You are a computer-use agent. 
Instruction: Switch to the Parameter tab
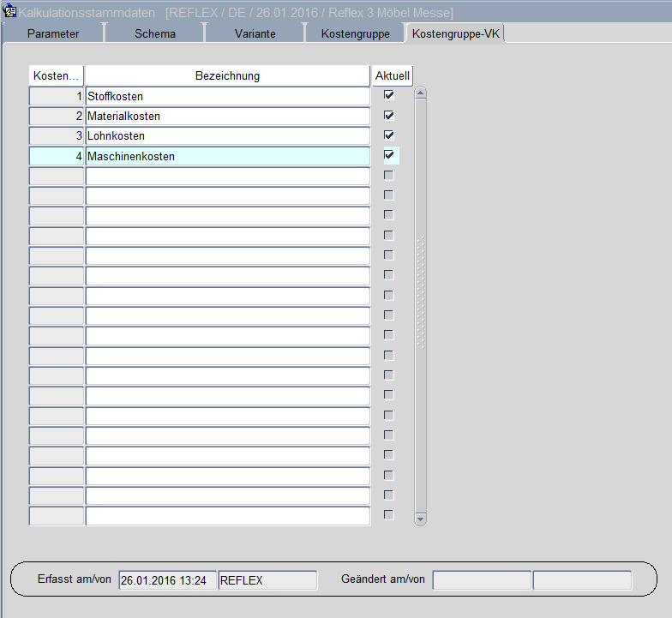click(x=53, y=33)
